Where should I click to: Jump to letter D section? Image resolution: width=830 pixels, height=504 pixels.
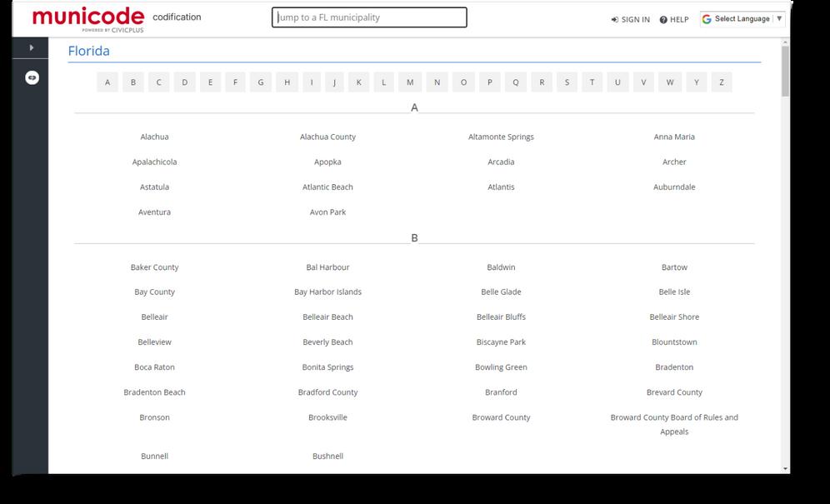[185, 82]
